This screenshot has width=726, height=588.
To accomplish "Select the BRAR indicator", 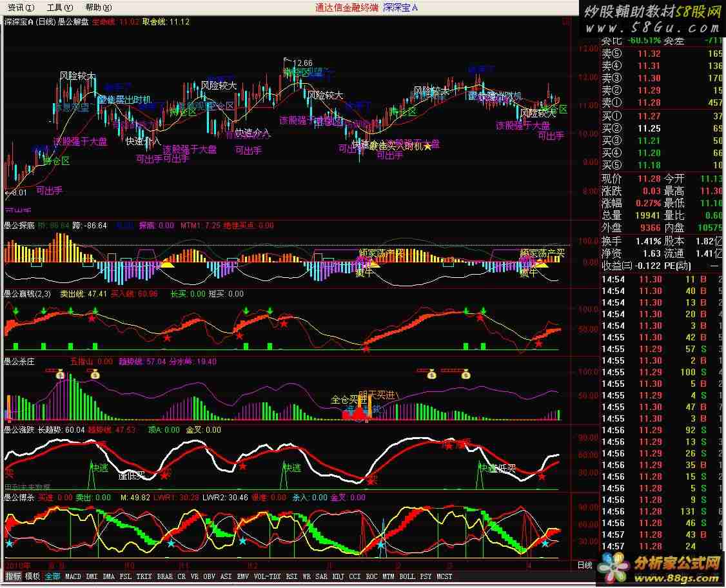I will [165, 576].
